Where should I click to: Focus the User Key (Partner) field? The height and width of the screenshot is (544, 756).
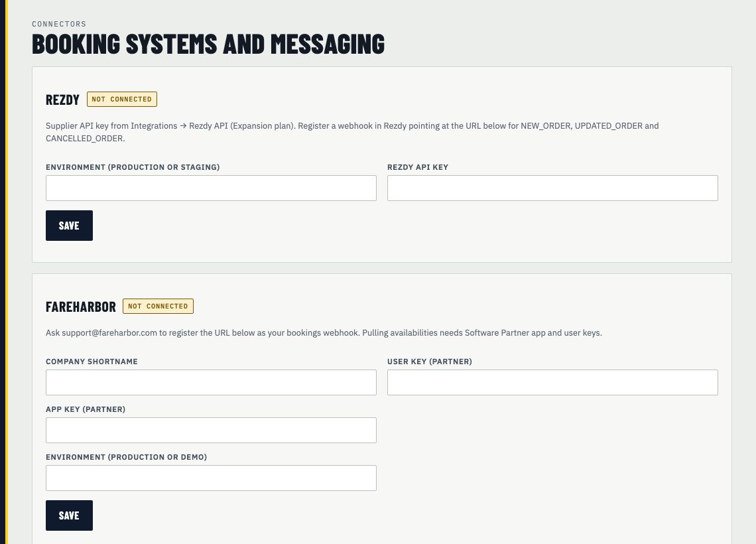pyautogui.click(x=552, y=382)
